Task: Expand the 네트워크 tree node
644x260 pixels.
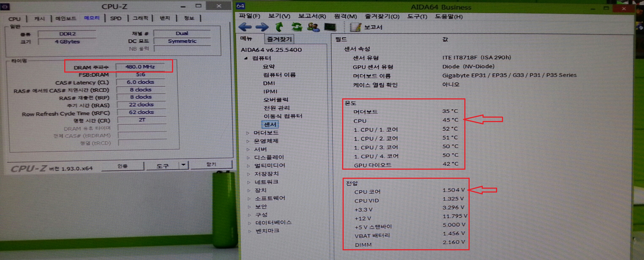Action: click(x=249, y=182)
